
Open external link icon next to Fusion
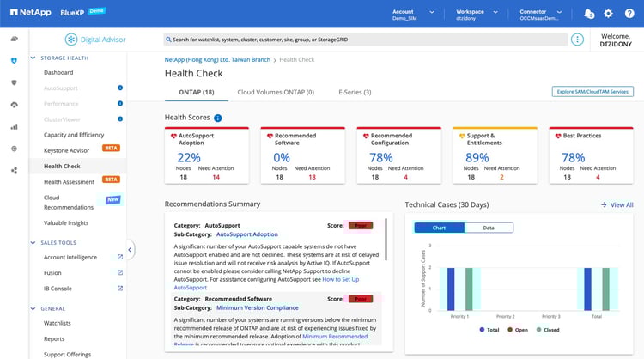coord(120,273)
